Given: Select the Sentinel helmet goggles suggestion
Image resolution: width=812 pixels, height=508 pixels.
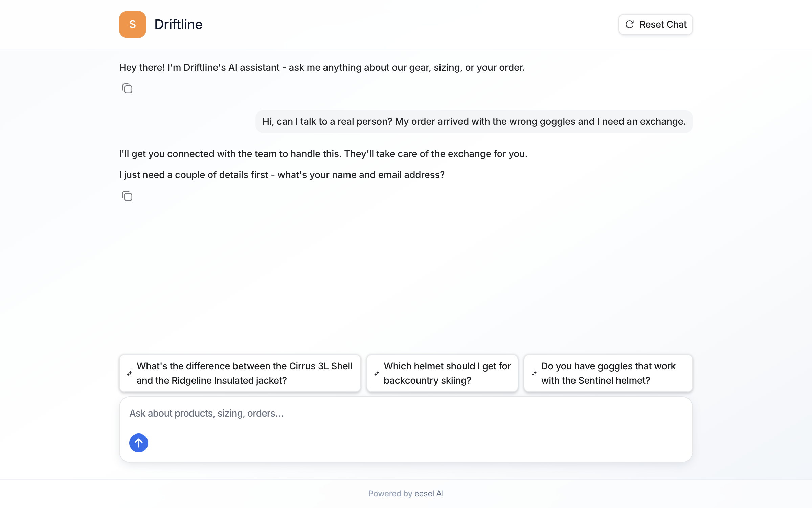Looking at the screenshot, I should 608,373.
